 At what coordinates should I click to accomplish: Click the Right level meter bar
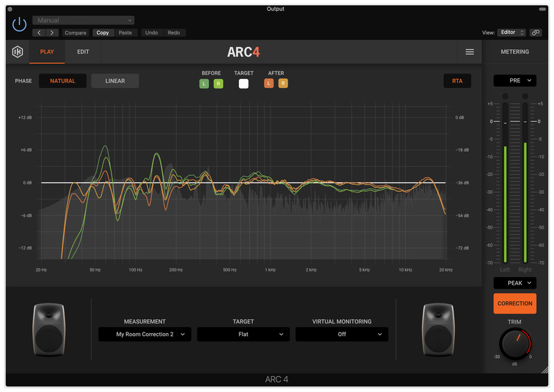(x=525, y=183)
